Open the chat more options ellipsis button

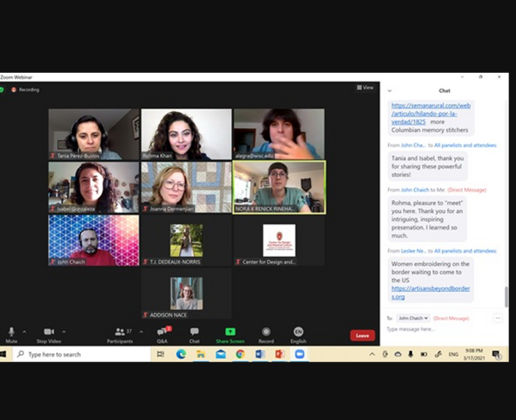pos(498,318)
